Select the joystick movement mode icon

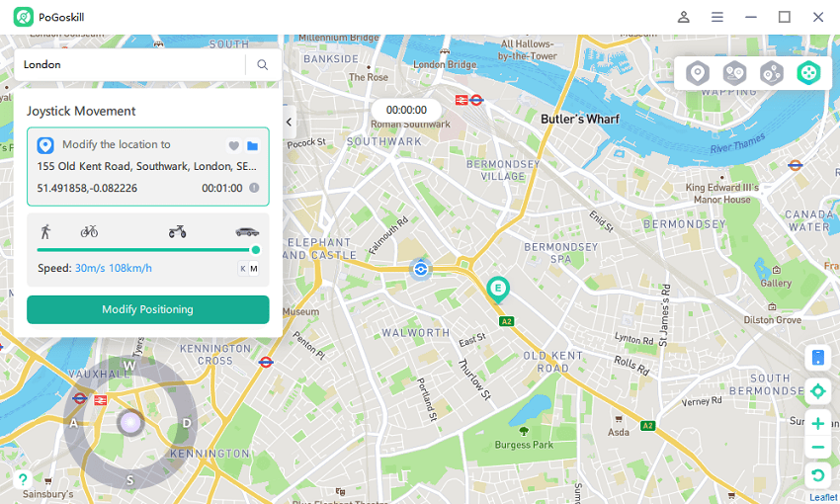point(808,73)
